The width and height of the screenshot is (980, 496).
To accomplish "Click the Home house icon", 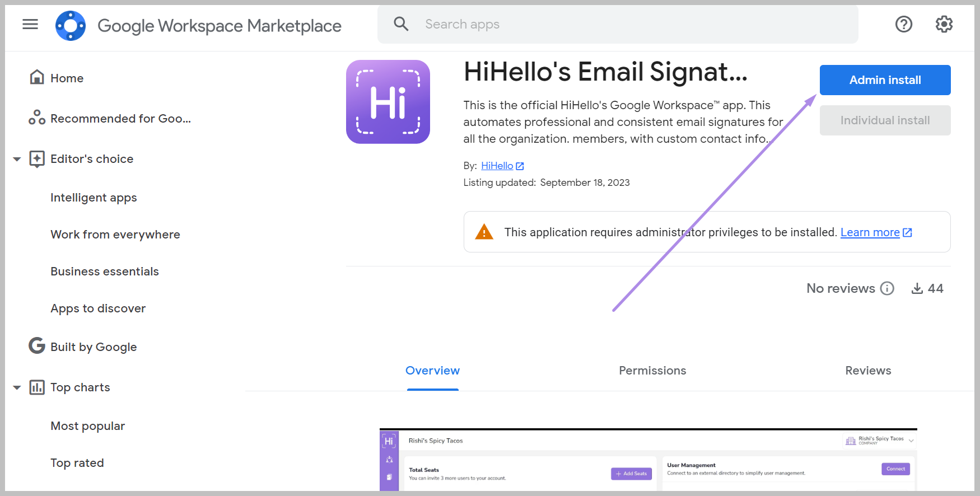I will pyautogui.click(x=37, y=77).
